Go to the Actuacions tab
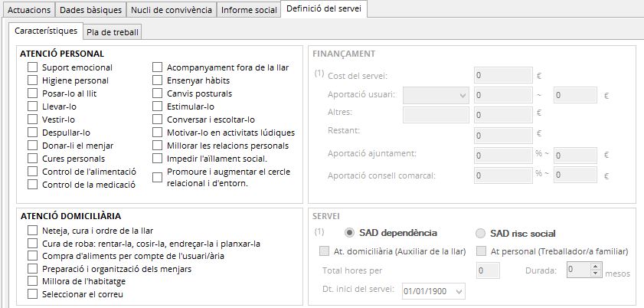Image resolution: width=644 pixels, height=308 pixels. pyautogui.click(x=28, y=10)
